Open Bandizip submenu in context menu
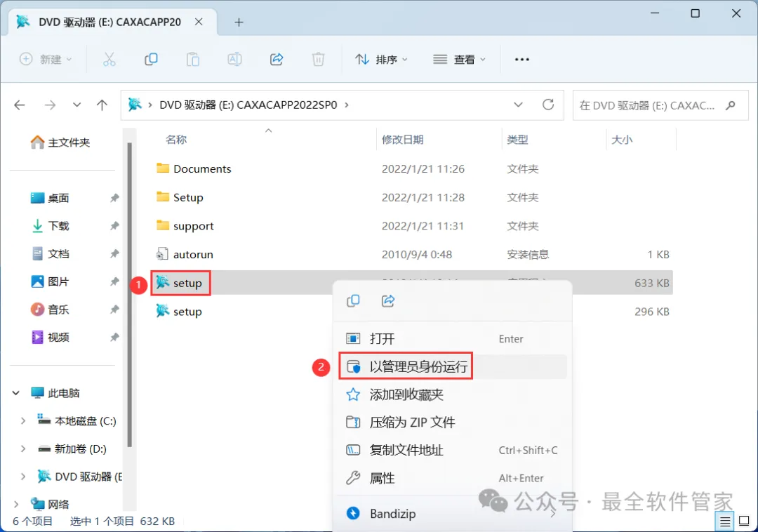758x532 pixels. [x=452, y=513]
